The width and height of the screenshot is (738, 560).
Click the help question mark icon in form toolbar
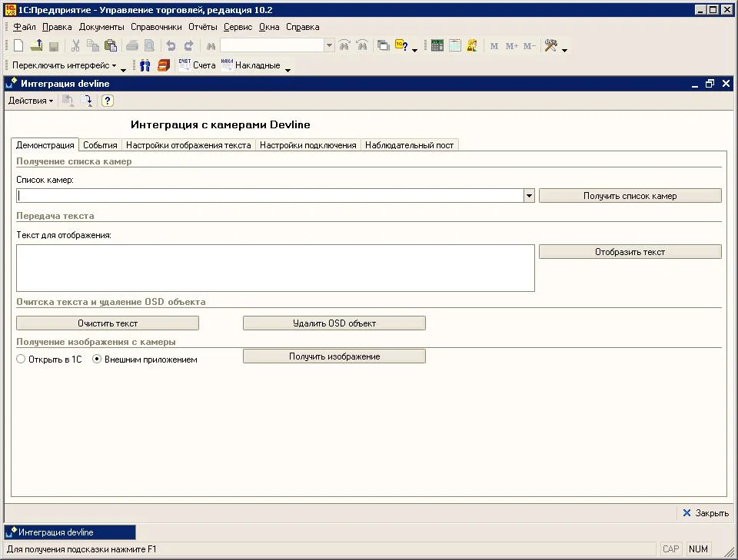(108, 101)
